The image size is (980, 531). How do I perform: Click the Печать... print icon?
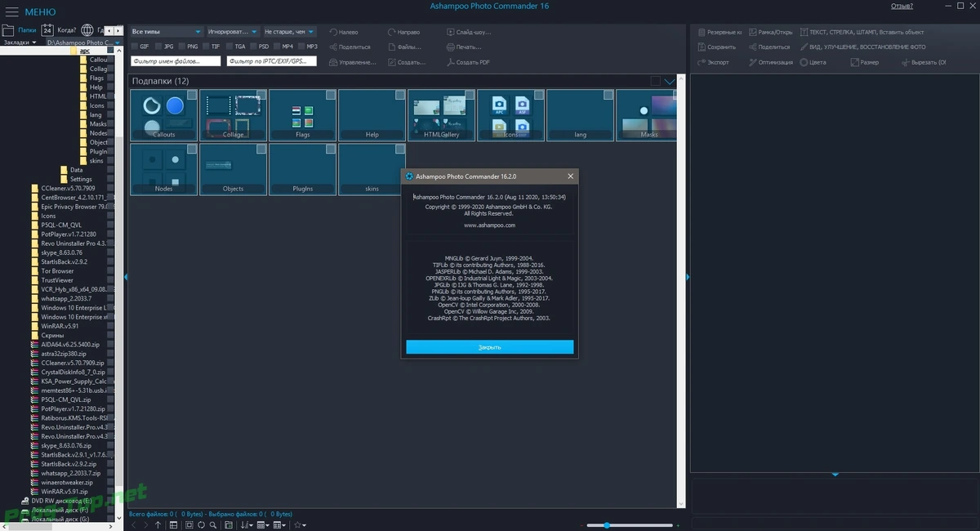451,47
